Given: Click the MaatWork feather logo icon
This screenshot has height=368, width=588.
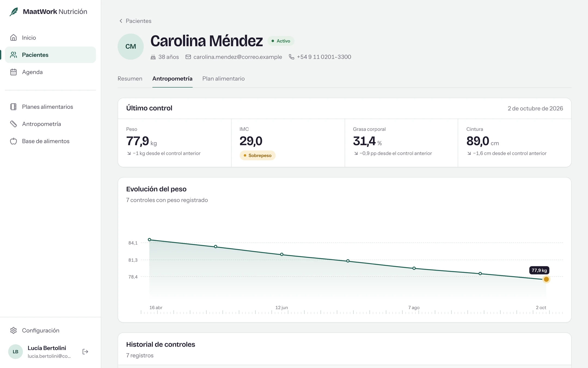Looking at the screenshot, I should point(14,12).
